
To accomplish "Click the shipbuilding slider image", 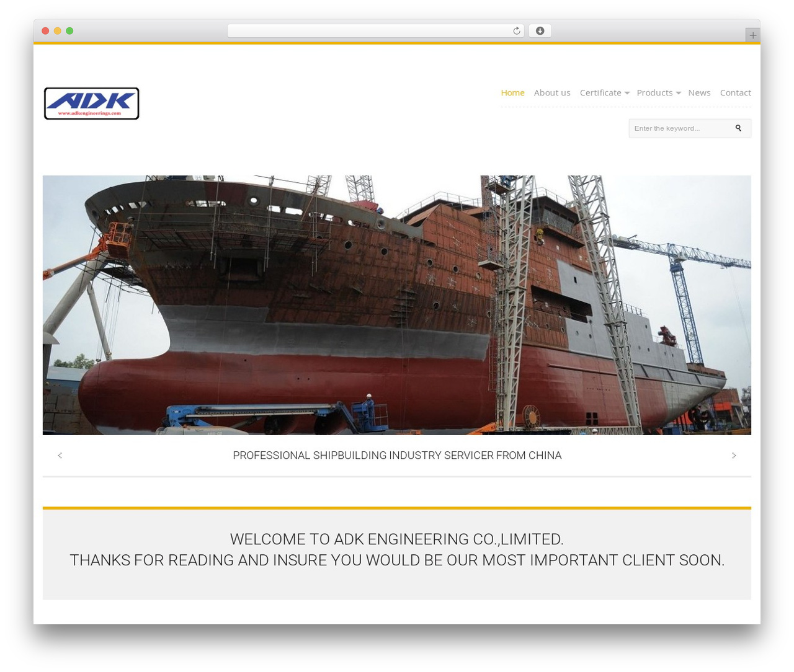I will 397,305.
